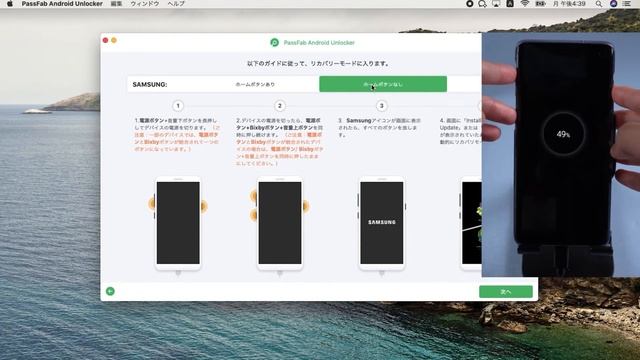
Task: Open the input source 'A' menu
Action: pos(510,4)
